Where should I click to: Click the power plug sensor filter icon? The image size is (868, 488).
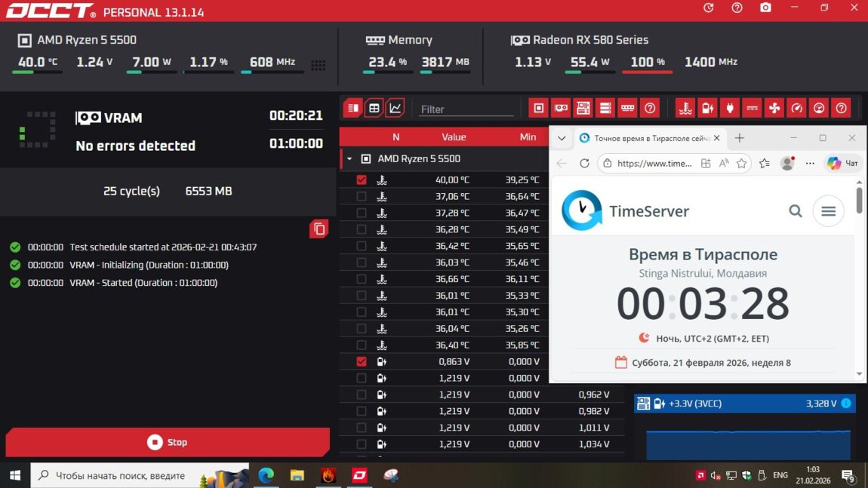pyautogui.click(x=729, y=109)
